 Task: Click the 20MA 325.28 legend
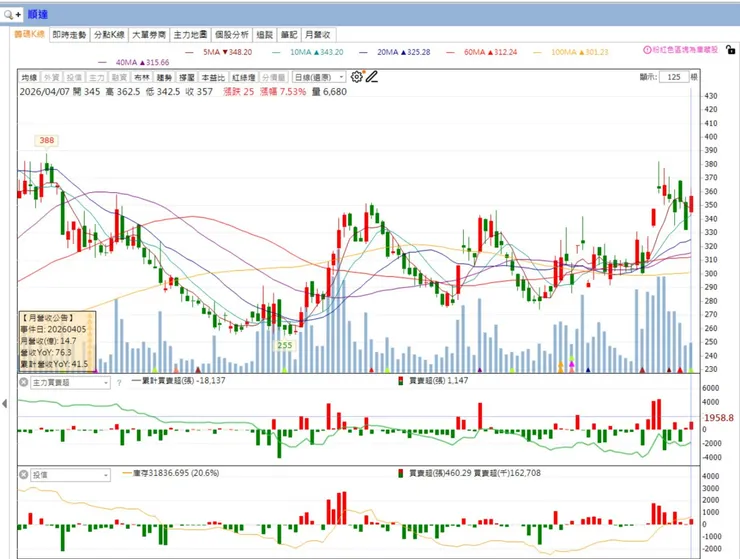click(395, 52)
